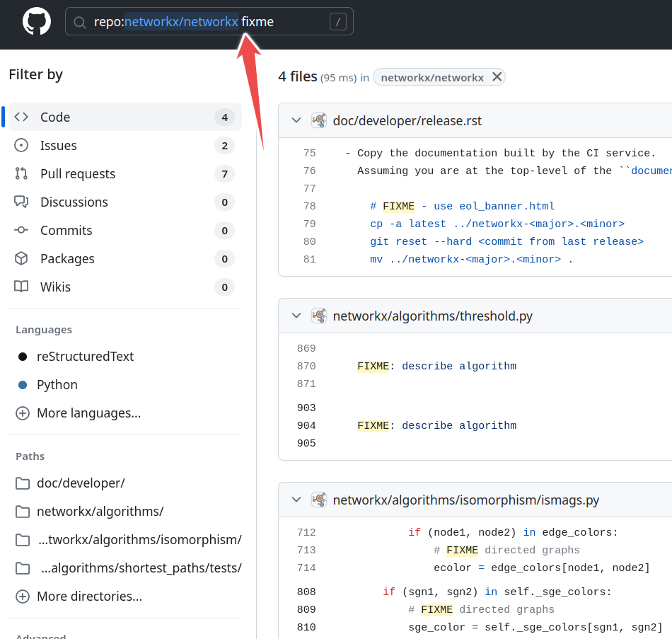Select the Wikis filter
672x639 pixels.
125,287
